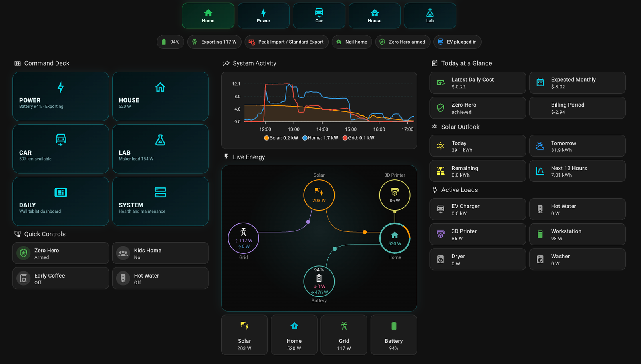This screenshot has height=364, width=641.
Task: Toggle Solar series in chart legend
Action: [x=281, y=138]
